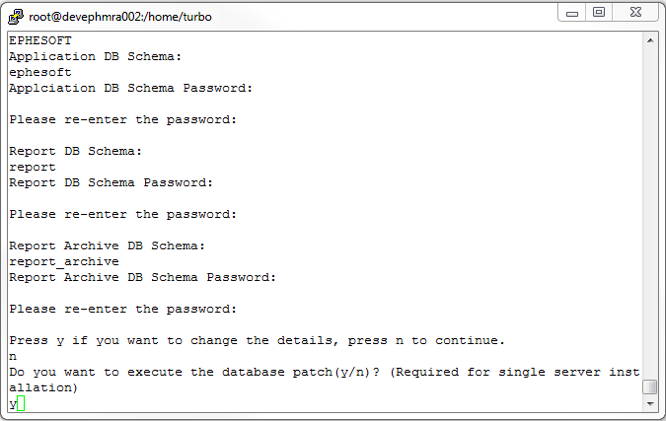Click the scrollbar up arrow
The height and width of the screenshot is (421, 666).
(650, 41)
